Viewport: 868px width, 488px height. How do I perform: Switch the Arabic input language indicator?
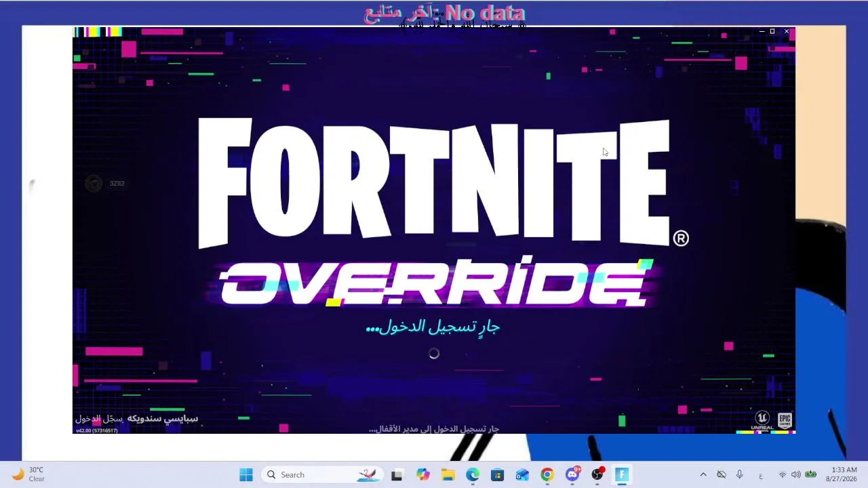[761, 475]
